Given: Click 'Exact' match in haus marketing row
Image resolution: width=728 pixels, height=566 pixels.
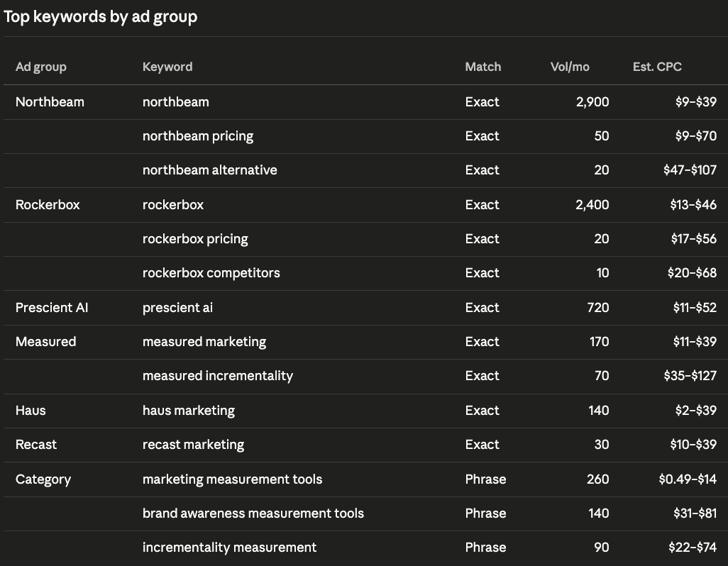Looking at the screenshot, I should [482, 411].
